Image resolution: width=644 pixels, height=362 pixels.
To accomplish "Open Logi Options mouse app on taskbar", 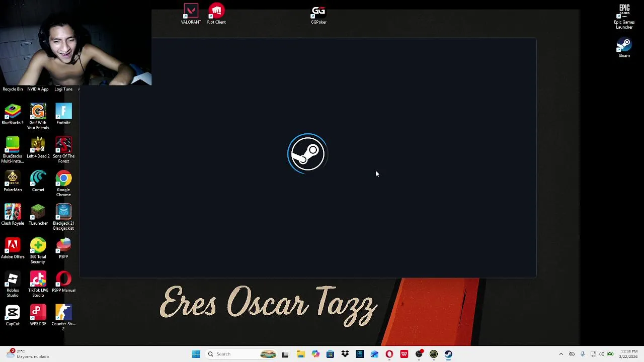I will [360, 354].
